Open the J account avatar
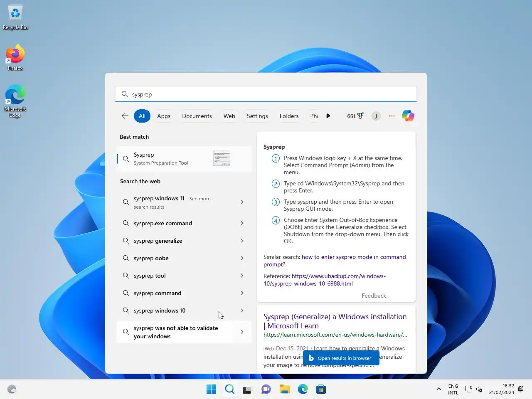This screenshot has width=532, height=399. point(376,116)
